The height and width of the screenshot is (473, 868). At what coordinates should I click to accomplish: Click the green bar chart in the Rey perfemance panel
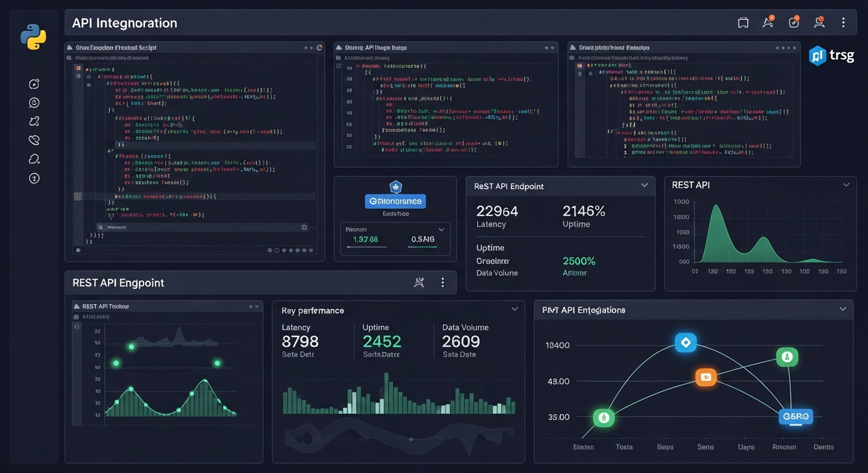click(x=399, y=393)
